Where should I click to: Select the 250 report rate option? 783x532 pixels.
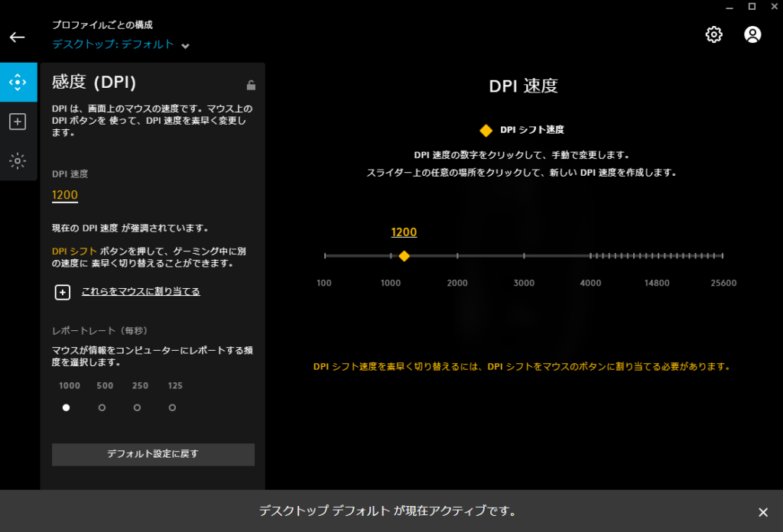coord(137,407)
